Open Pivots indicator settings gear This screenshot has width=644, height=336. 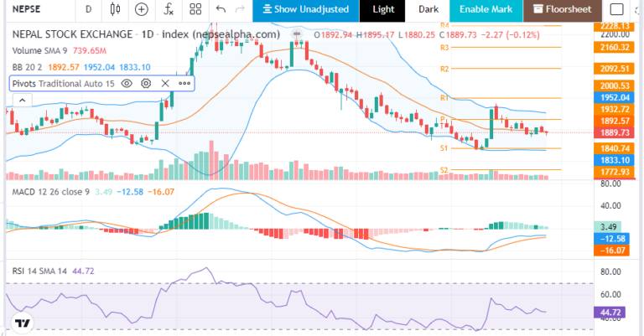[x=146, y=83]
